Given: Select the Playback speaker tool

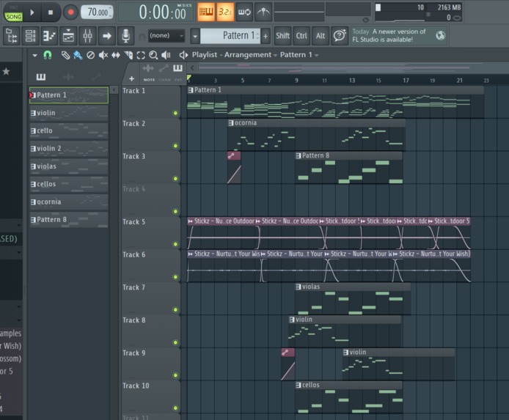Looking at the screenshot, I should pyautogui.click(x=166, y=55).
